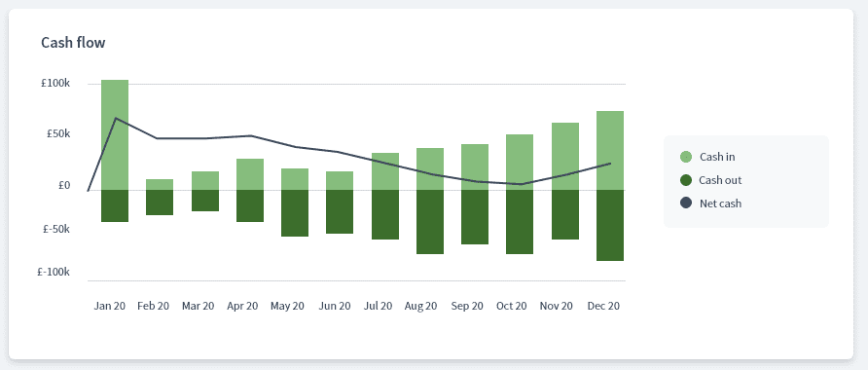Viewport: 868px width, 370px height.
Task: Click the Sep 20 axis label
Action: point(467,306)
